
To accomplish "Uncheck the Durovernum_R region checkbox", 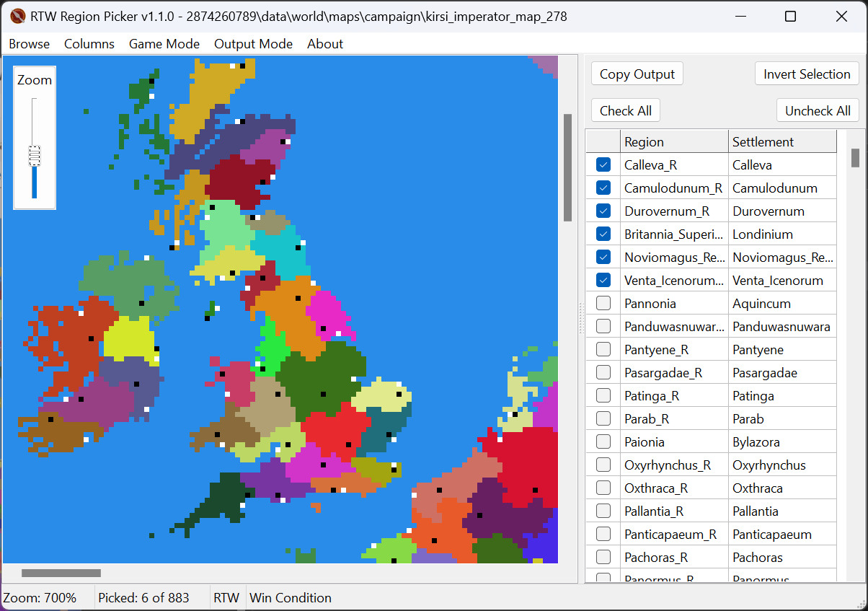I will point(603,211).
